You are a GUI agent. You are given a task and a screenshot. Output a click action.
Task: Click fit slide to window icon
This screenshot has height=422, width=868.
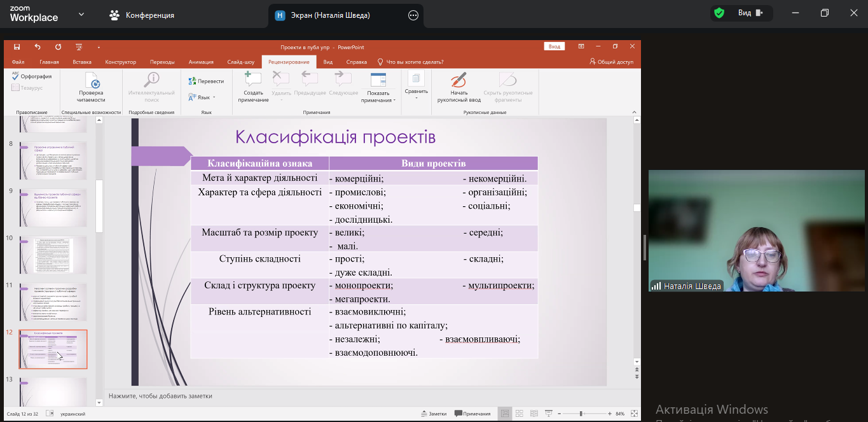pyautogui.click(x=633, y=414)
